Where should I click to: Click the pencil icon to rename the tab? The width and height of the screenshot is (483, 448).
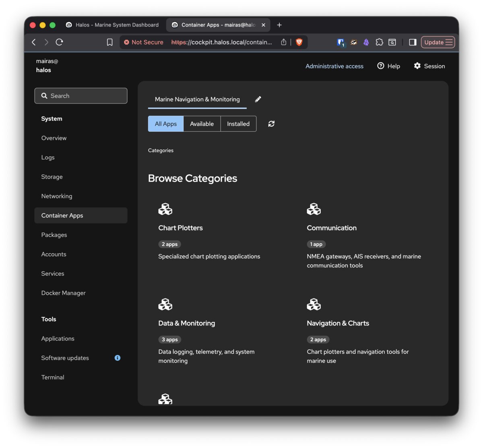tap(258, 99)
